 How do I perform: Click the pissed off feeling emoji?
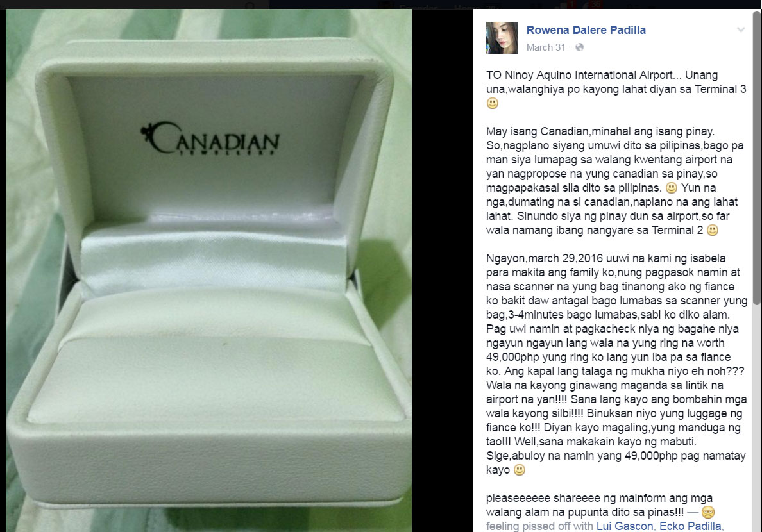708,512
